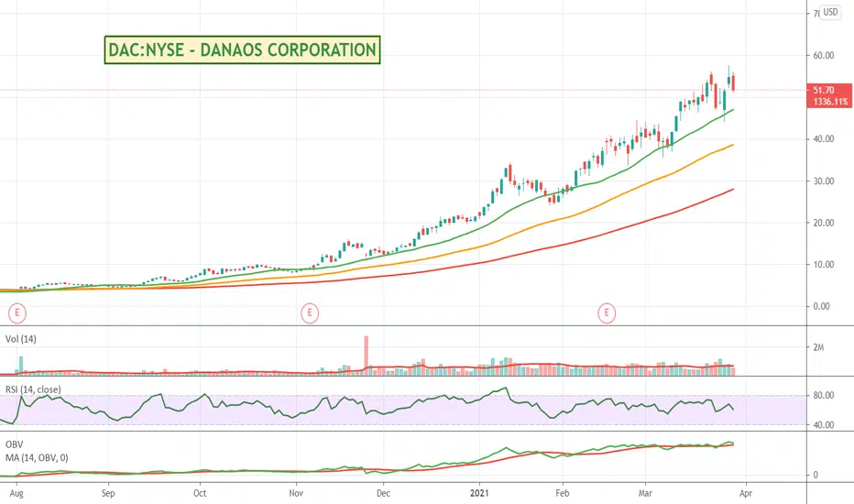Click the 20.00 price axis label

pyautogui.click(x=824, y=223)
